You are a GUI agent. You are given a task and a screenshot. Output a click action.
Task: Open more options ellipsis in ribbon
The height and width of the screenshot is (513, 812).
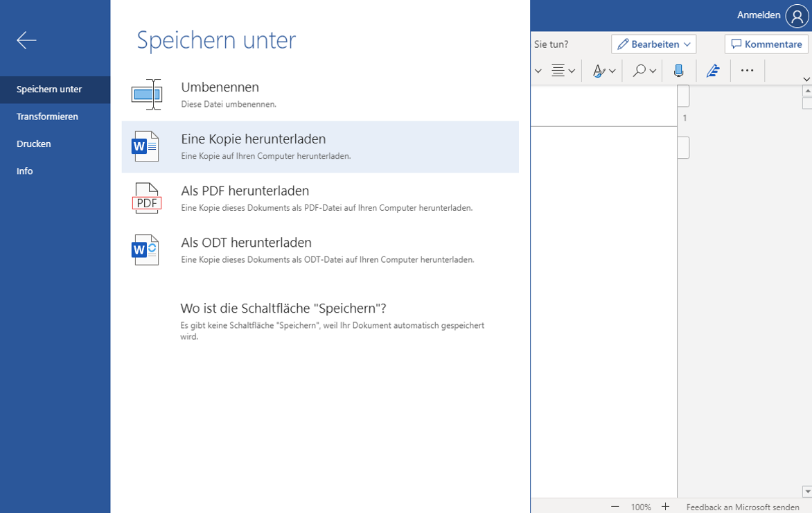pyautogui.click(x=748, y=71)
